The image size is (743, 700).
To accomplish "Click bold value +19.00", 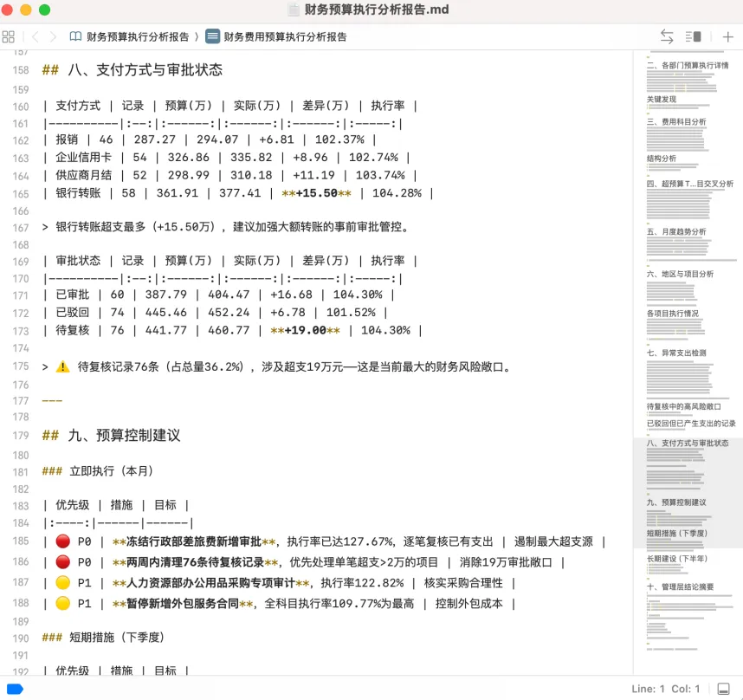I will click(x=305, y=330).
